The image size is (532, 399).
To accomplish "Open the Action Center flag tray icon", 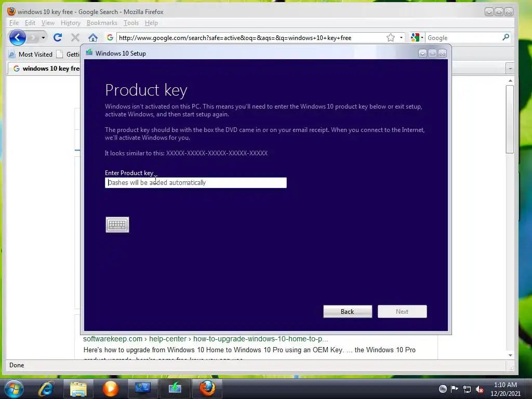I will pos(455,389).
